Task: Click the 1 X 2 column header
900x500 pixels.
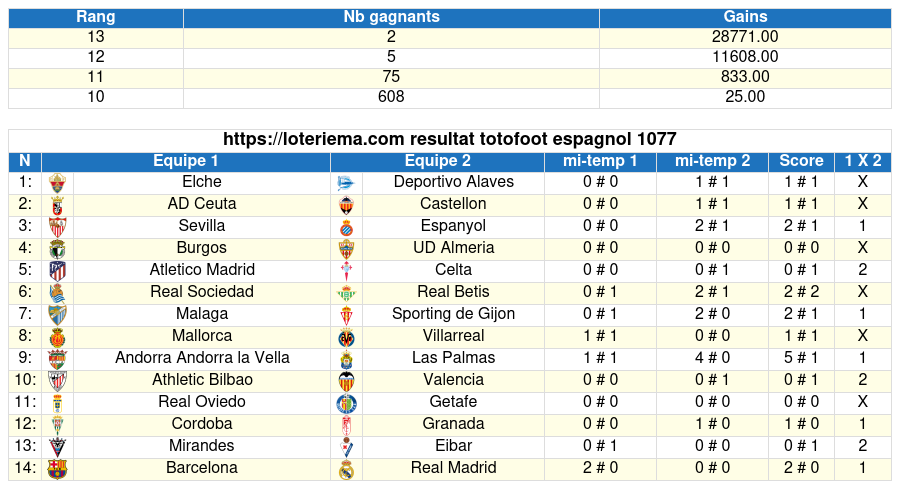Action: (863, 161)
